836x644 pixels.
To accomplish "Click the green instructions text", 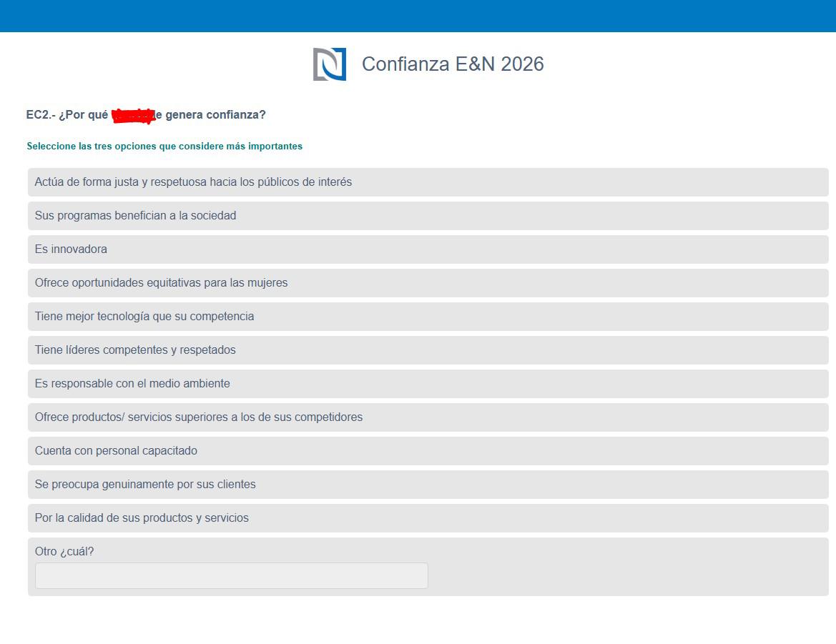I will pos(165,146).
